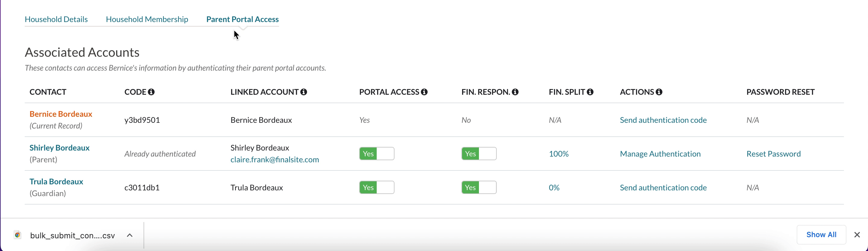
Task: Toggle portal access for Shirley Bordeaux
Action: (x=376, y=154)
